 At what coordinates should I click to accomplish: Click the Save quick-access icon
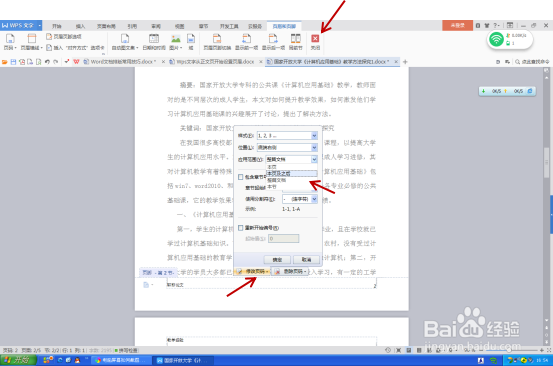click(x=13, y=62)
